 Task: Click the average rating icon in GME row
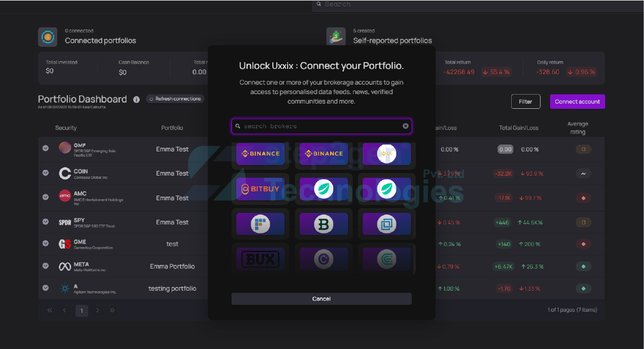click(x=583, y=244)
